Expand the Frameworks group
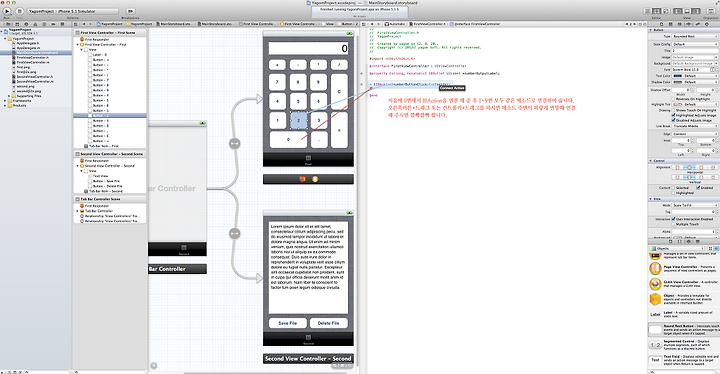The height and width of the screenshot is (374, 720). click(6, 101)
